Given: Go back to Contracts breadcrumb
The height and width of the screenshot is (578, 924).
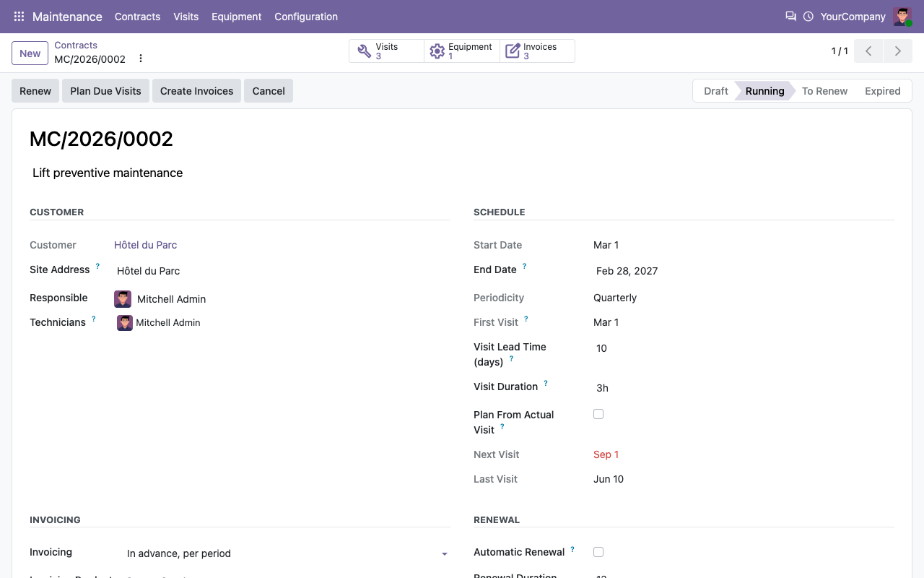Looking at the screenshot, I should (76, 45).
